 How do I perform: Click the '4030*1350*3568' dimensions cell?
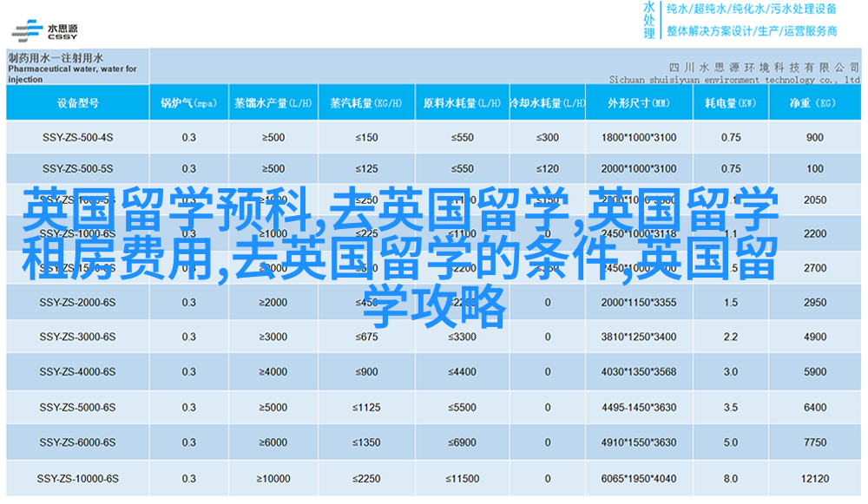coord(639,372)
